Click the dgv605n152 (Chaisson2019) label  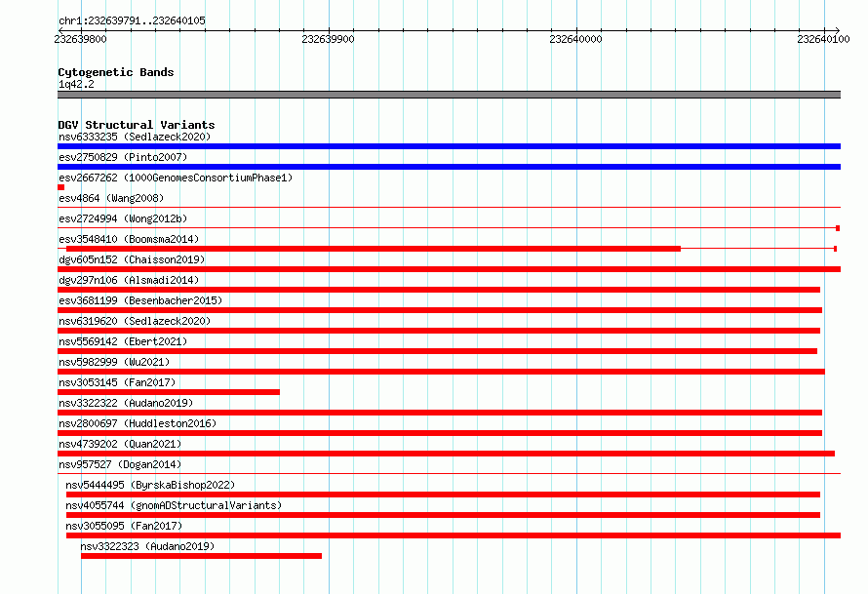point(132,259)
